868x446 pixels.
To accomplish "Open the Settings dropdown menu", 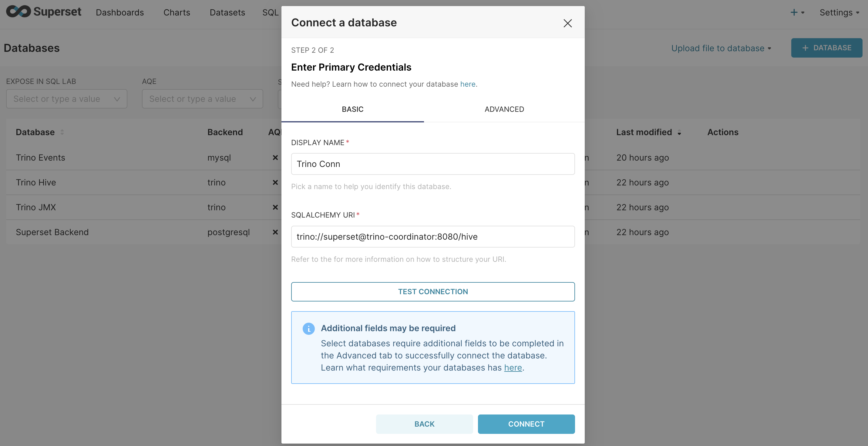I will point(839,12).
